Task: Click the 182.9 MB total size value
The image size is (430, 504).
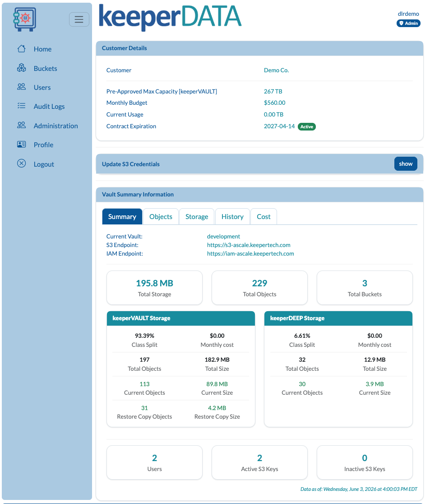Action: 217,359
